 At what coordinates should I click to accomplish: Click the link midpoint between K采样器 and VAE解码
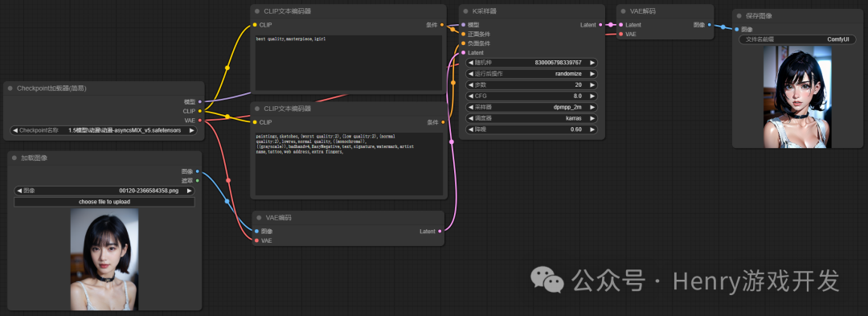pos(611,25)
